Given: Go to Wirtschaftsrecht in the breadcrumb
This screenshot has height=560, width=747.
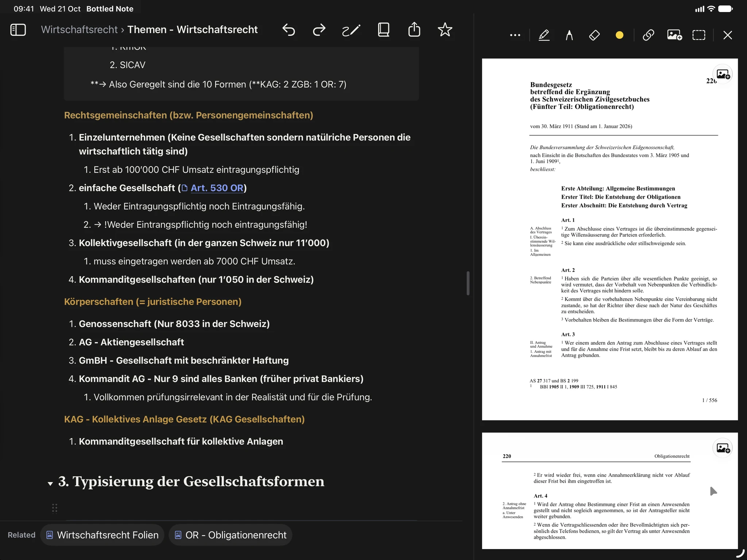Looking at the screenshot, I should click(79, 30).
